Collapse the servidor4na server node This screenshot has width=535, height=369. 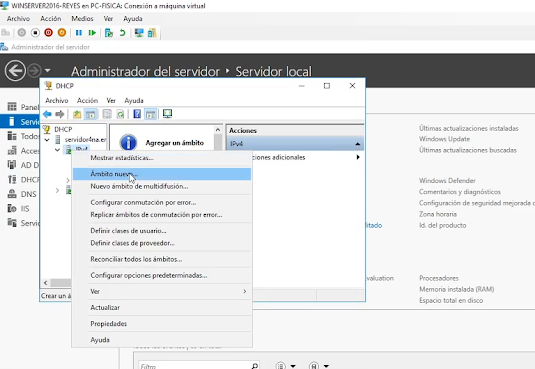tap(47, 140)
